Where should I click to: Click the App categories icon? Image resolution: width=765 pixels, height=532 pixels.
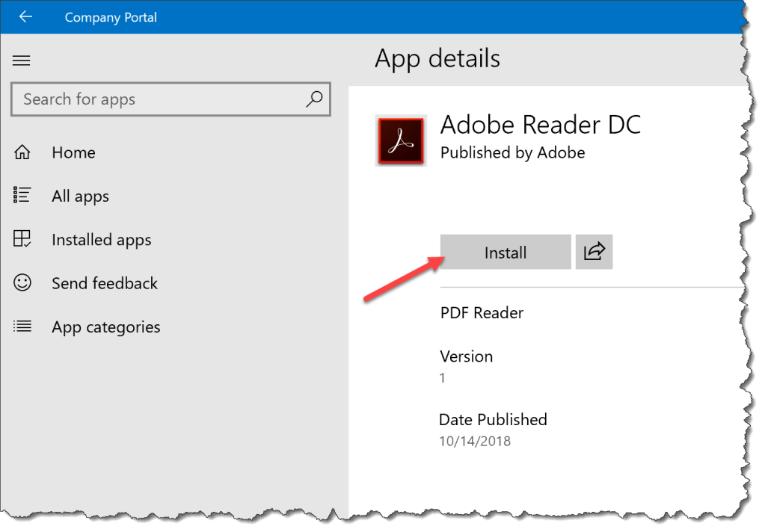pos(22,327)
